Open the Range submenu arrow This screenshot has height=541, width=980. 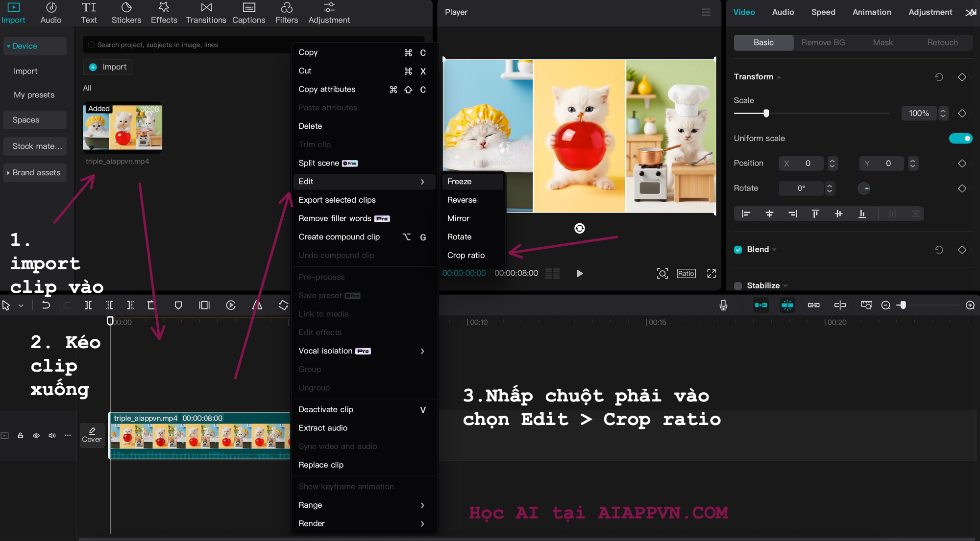422,505
